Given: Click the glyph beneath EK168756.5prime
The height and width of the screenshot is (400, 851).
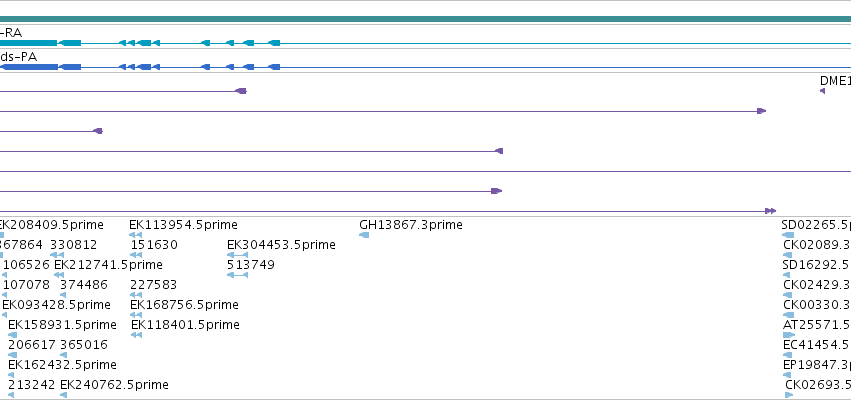Looking at the screenshot, I should tap(136, 315).
